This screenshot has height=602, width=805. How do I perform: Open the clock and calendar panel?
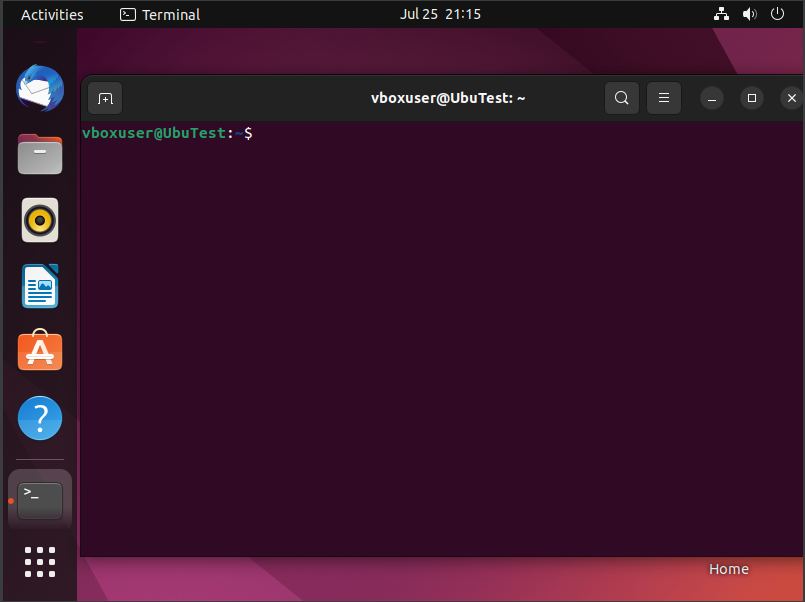click(440, 14)
